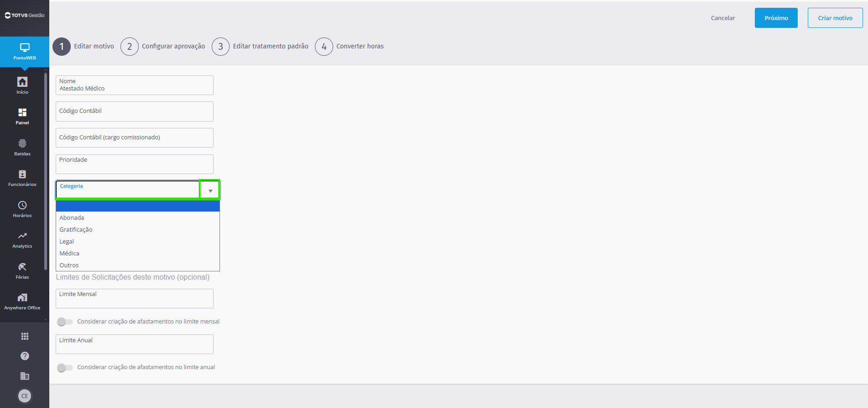This screenshot has width=868, height=408.
Task: Open the CE user avatar
Action: pyautogui.click(x=25, y=396)
